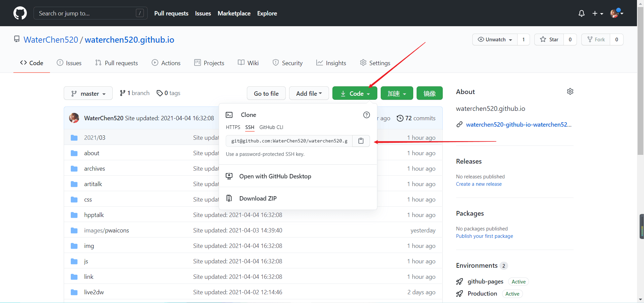The height and width of the screenshot is (303, 644).
Task: Expand the master branch selector
Action: point(88,93)
